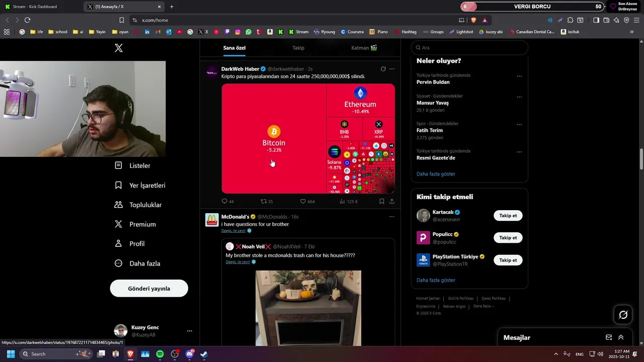
Task: Bookmark the DarkWeb Haber post
Action: (382, 201)
